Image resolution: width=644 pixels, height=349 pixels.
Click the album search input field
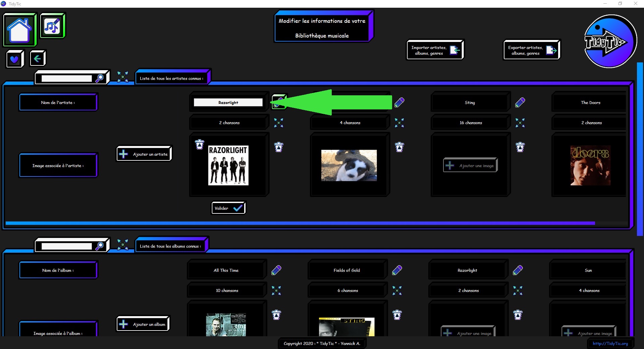pos(66,246)
